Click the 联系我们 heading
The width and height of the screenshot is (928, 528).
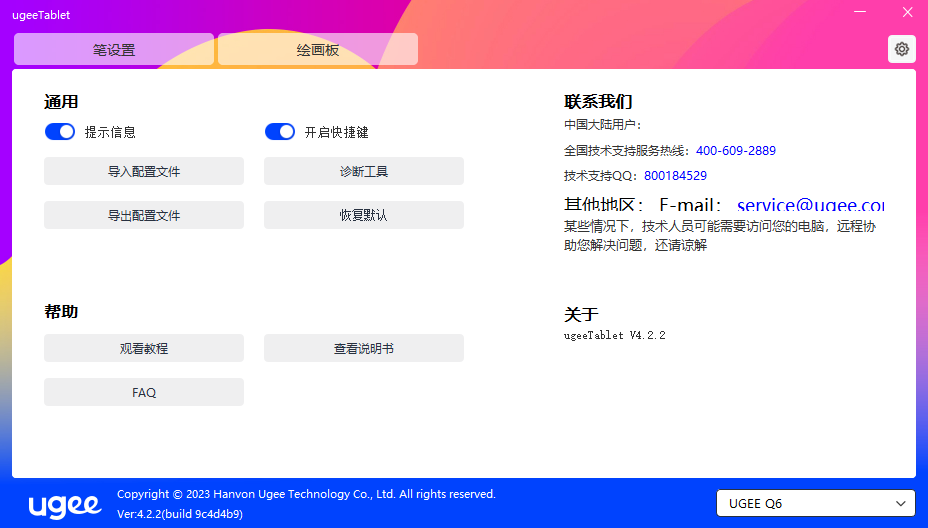598,102
